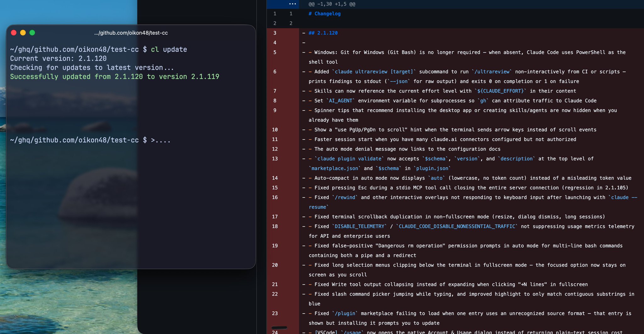The height and width of the screenshot is (334, 644).
Task: Click the '# Changelog' heading line
Action: [325, 14]
